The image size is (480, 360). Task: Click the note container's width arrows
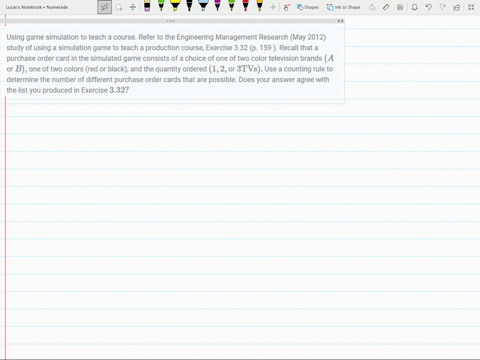[340, 21]
